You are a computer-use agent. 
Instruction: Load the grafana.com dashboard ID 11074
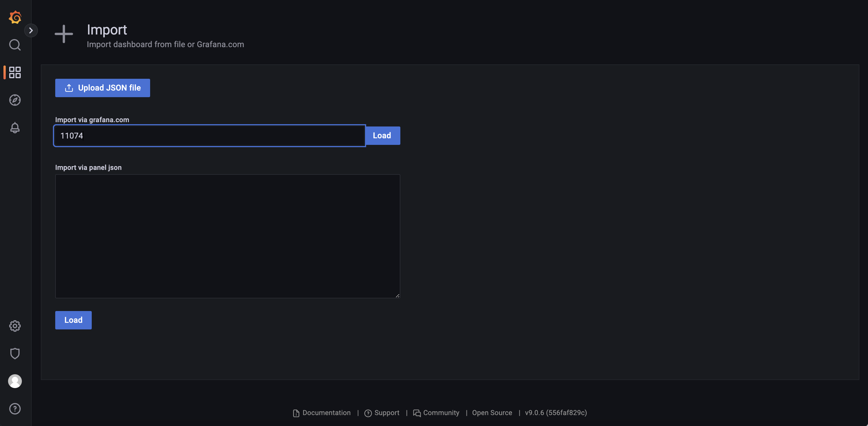[x=383, y=136]
